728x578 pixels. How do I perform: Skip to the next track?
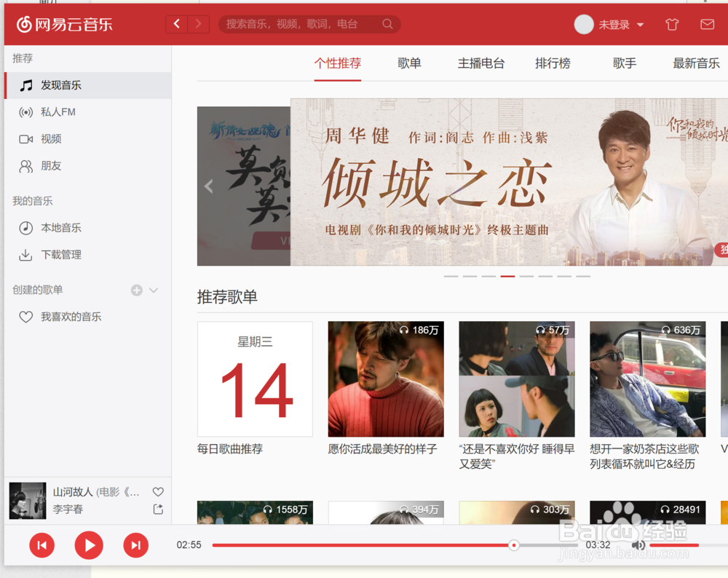coord(136,545)
